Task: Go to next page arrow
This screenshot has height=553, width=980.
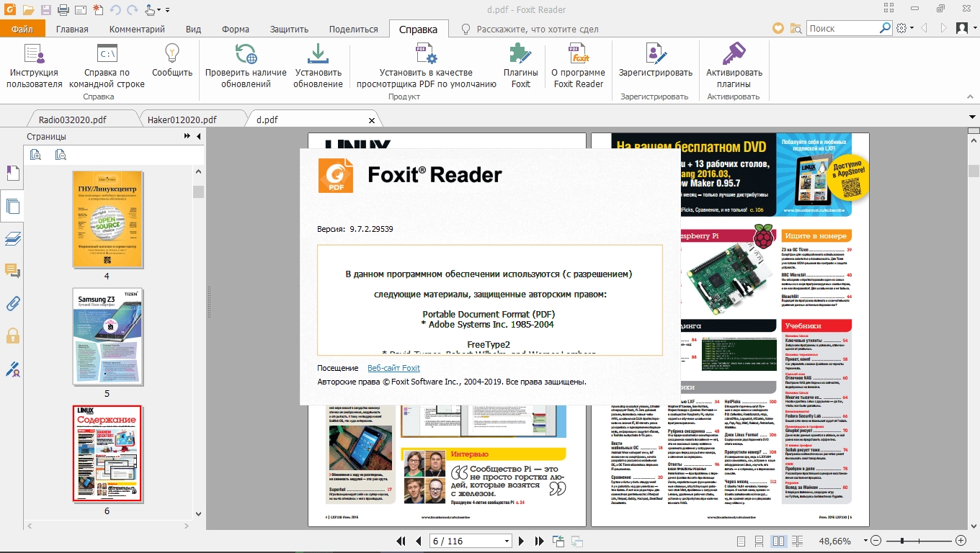Action: tap(522, 541)
